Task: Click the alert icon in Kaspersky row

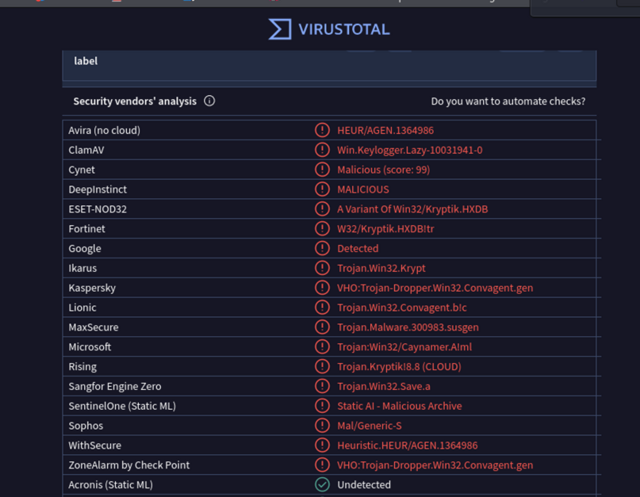Action: tap(322, 288)
